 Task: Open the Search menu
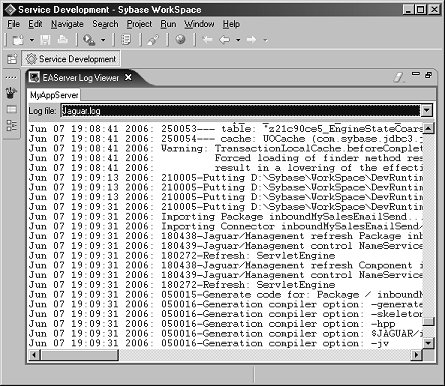[x=105, y=24]
